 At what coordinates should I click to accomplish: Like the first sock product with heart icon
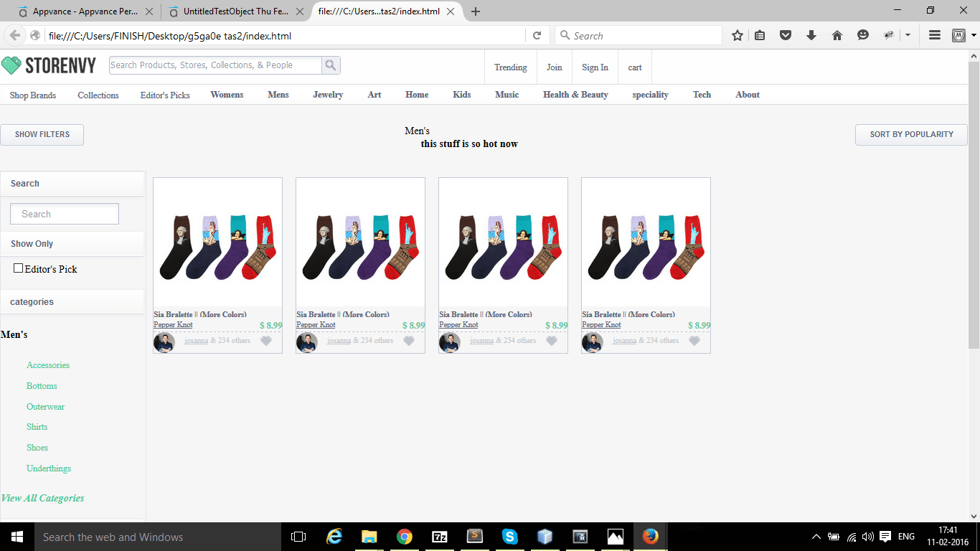pyautogui.click(x=266, y=341)
